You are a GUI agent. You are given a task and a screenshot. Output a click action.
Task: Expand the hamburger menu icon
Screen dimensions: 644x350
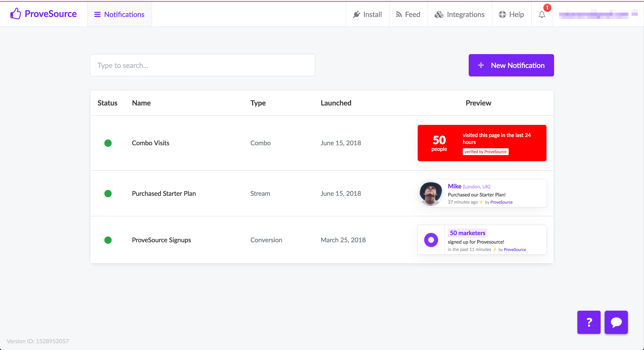pos(97,14)
